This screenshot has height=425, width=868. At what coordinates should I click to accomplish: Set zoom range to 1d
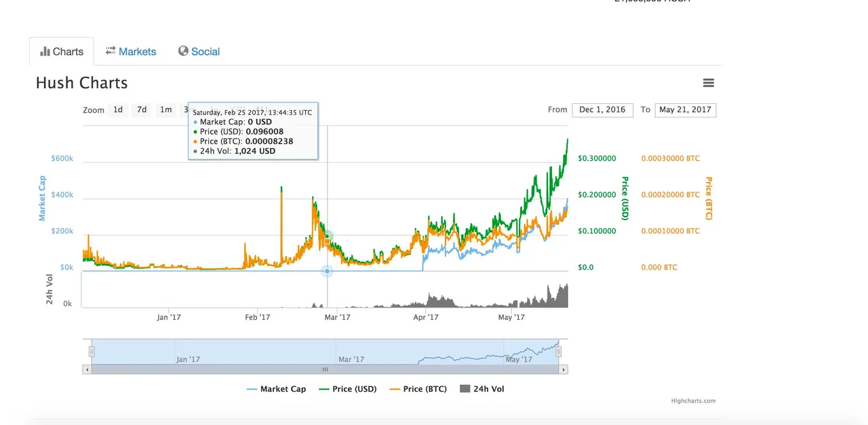point(118,109)
